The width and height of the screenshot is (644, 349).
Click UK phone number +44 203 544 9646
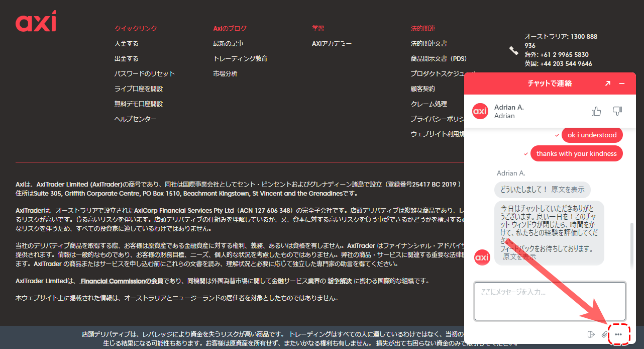566,64
